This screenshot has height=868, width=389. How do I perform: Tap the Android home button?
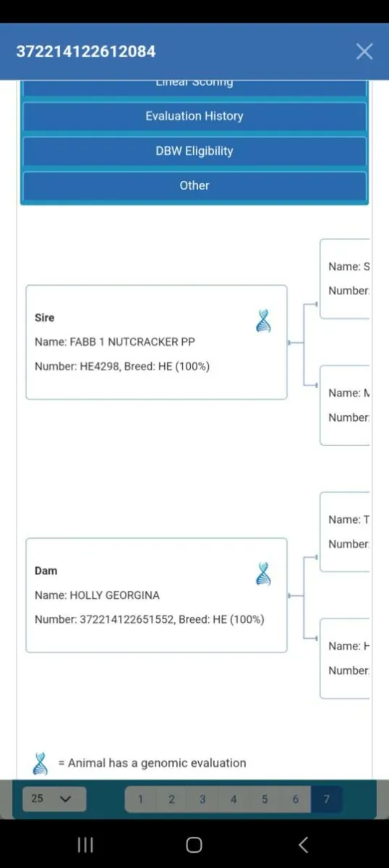(194, 844)
